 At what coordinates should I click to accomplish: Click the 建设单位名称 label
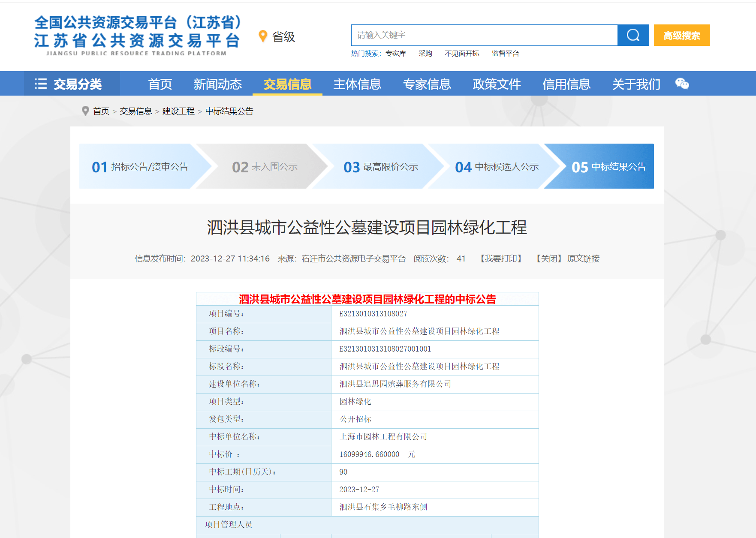(235, 384)
